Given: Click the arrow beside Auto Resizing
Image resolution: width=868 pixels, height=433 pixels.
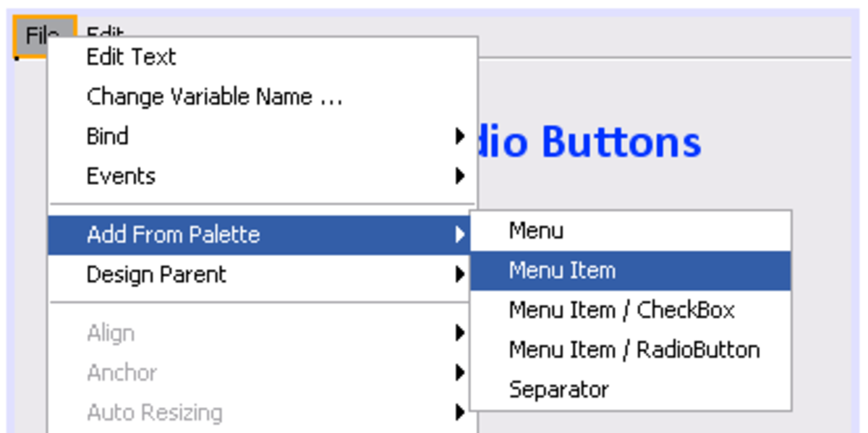Looking at the screenshot, I should [x=460, y=413].
